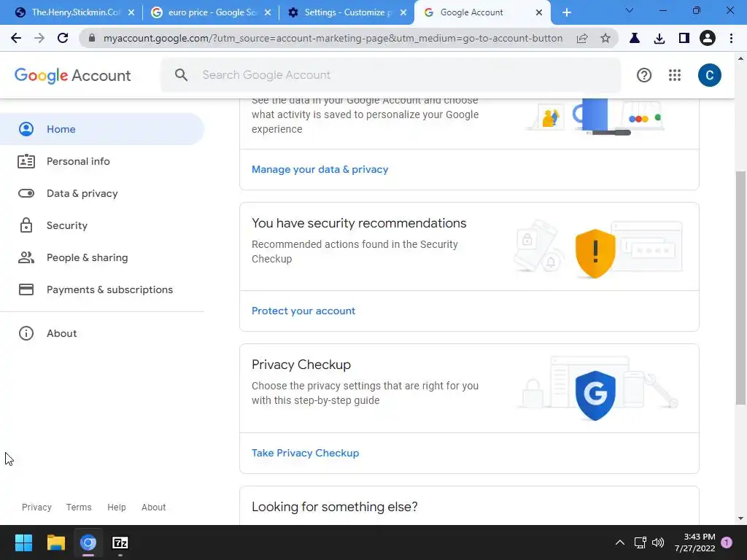The width and height of the screenshot is (747, 560).
Task: Click the scrollbar up arrow
Action: tap(740, 58)
